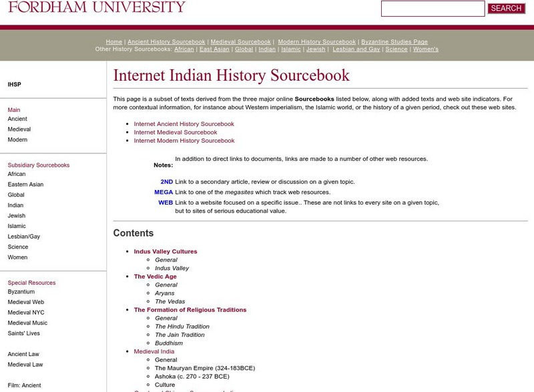Open Internet Ancient History Sourcebook link

[184, 124]
